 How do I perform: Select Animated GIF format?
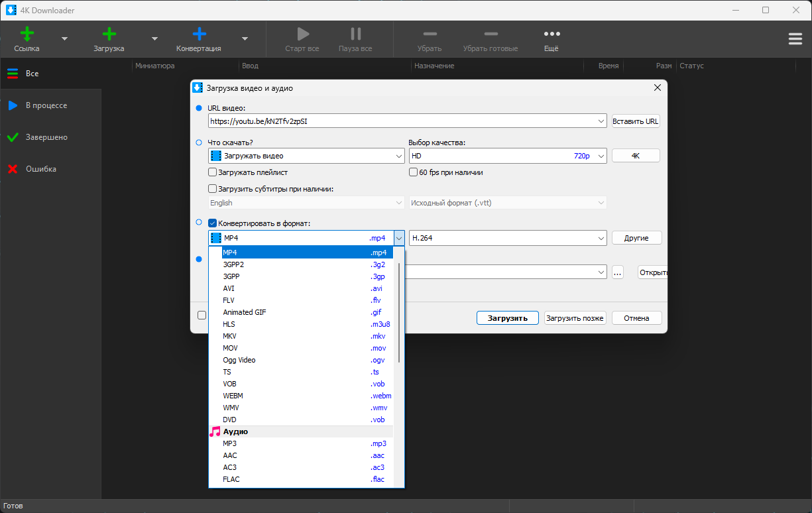coord(301,312)
